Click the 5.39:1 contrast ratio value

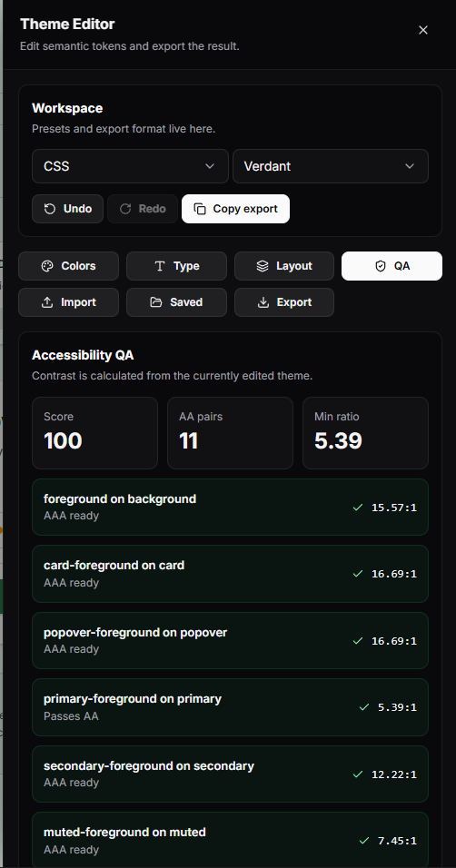tap(397, 707)
